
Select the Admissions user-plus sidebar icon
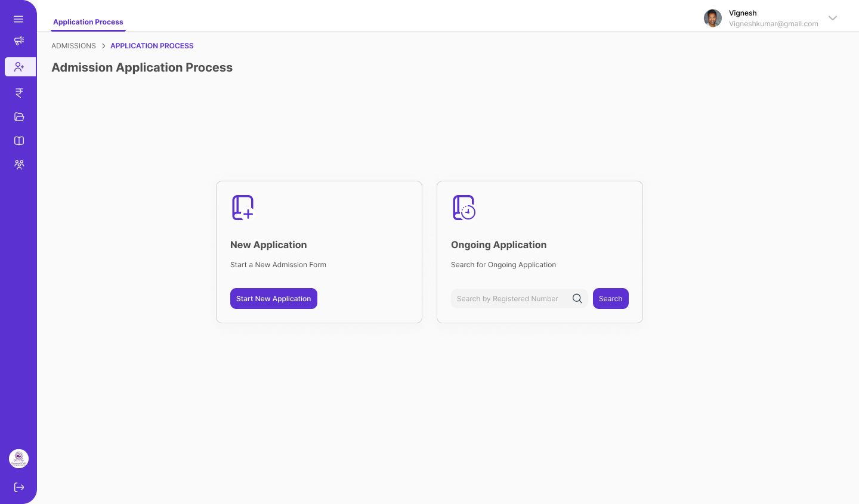[x=20, y=67]
